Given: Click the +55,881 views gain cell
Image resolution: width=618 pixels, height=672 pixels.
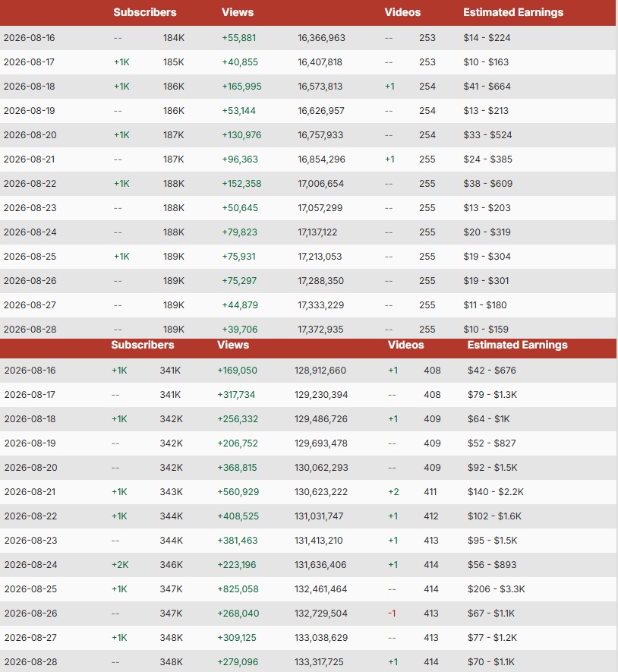Looking at the screenshot, I should [238, 38].
